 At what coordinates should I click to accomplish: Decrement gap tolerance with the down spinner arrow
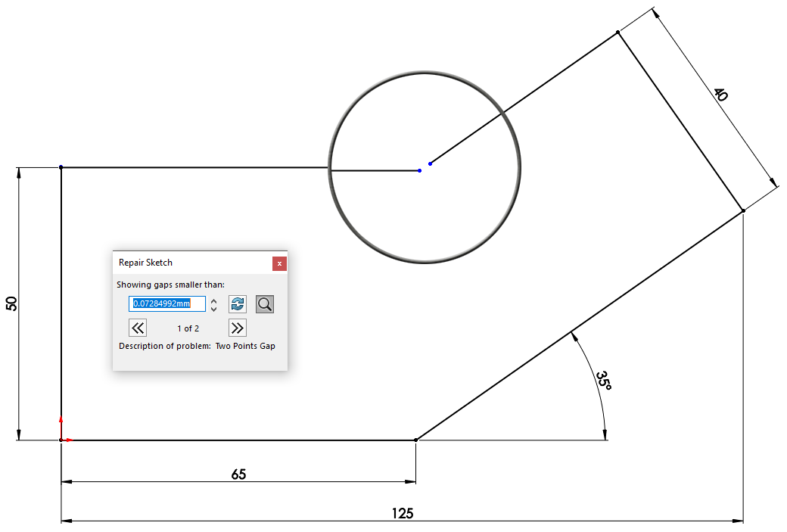214,307
